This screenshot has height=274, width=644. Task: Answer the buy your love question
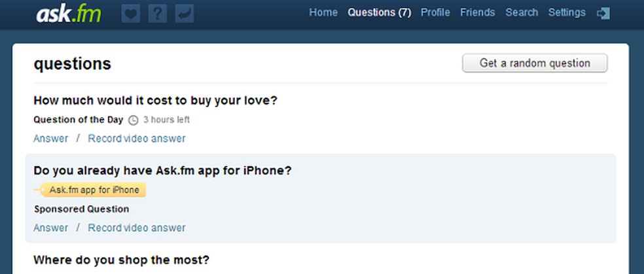point(50,139)
